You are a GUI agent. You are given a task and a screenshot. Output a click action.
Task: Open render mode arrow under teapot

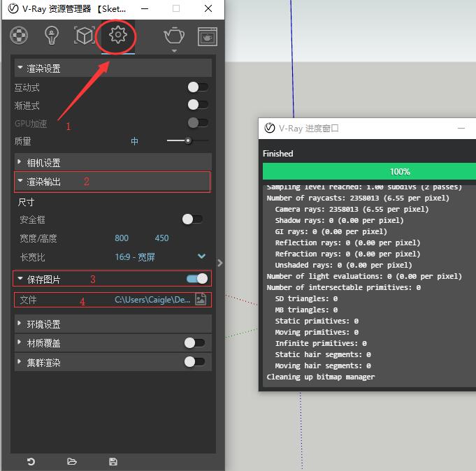[174, 51]
